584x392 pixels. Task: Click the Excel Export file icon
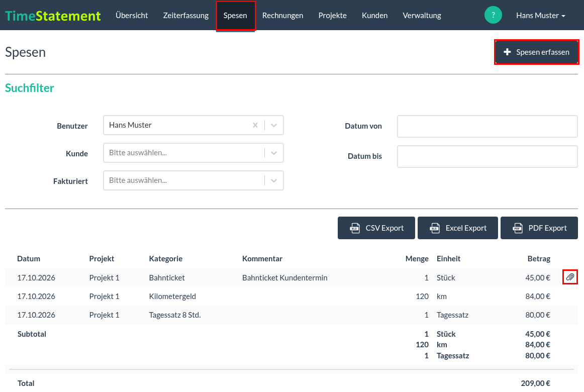tap(435, 228)
